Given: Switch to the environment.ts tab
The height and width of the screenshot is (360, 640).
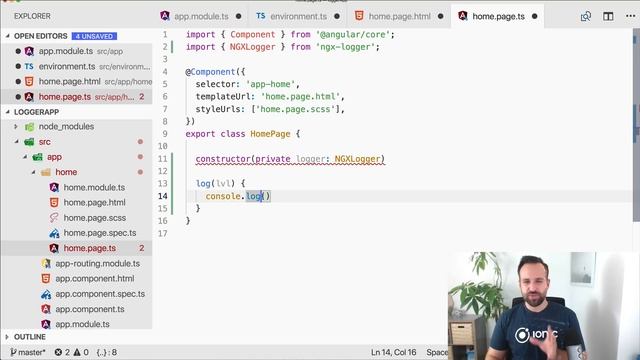Looking at the screenshot, I should pyautogui.click(x=297, y=16).
